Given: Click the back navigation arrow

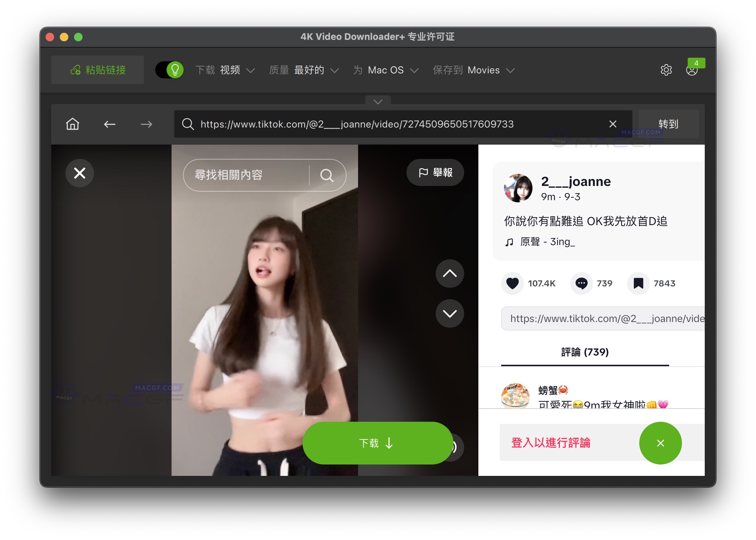Looking at the screenshot, I should point(110,124).
